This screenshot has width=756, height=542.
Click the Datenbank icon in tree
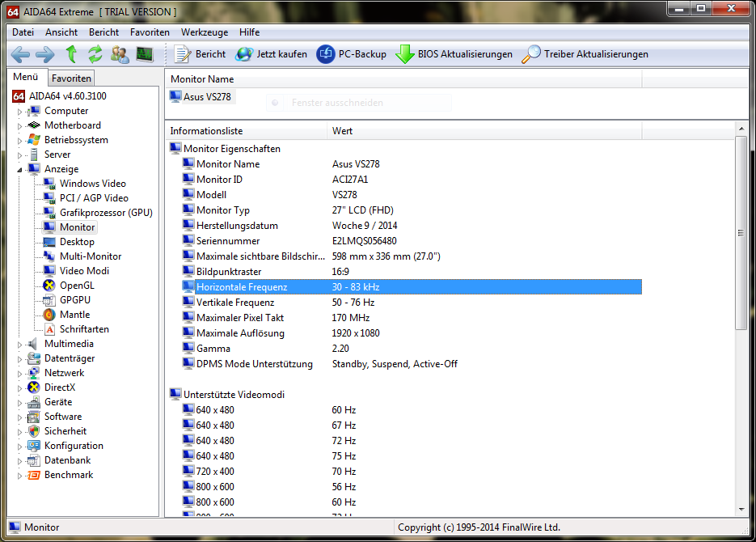pyautogui.click(x=34, y=460)
